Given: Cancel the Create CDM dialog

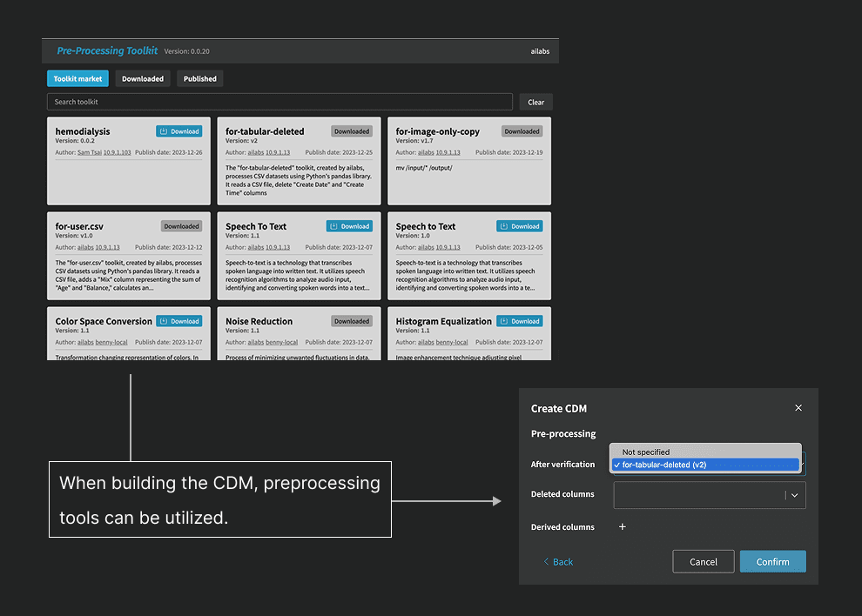Looking at the screenshot, I should [703, 562].
